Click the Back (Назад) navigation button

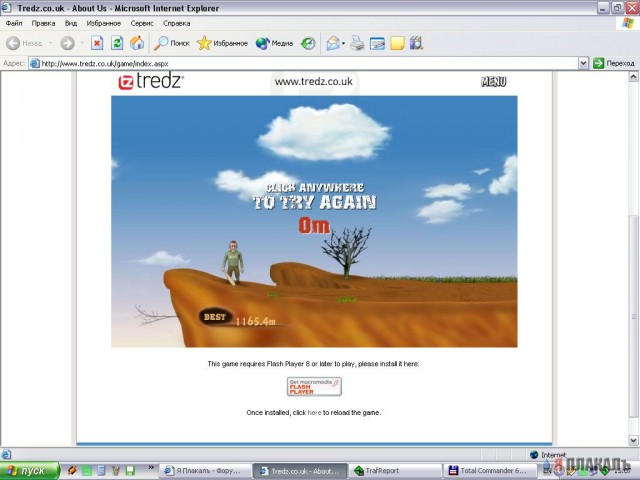pyautogui.click(x=24, y=43)
